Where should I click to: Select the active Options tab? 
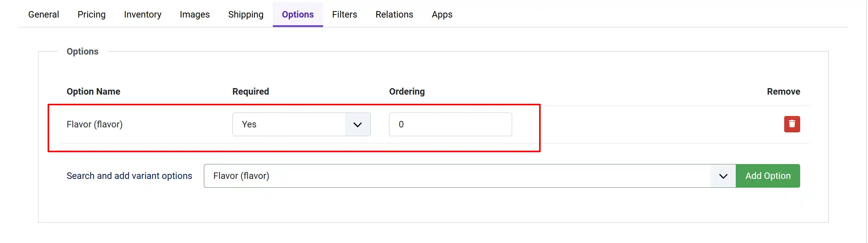298,14
